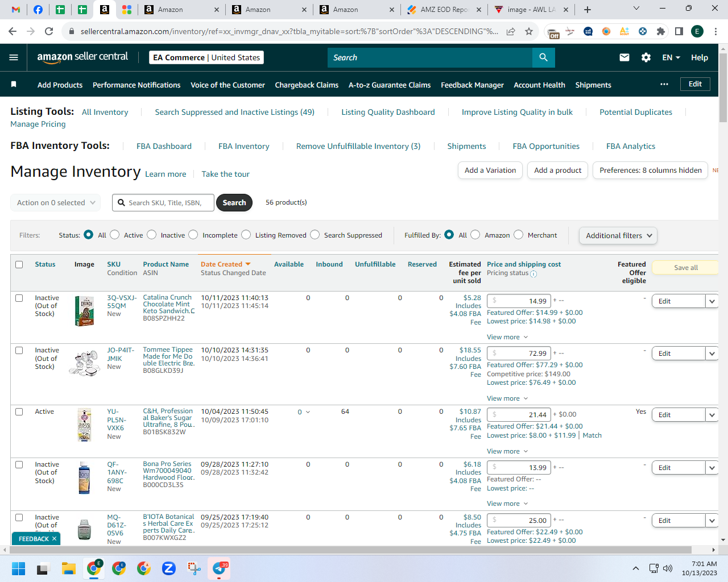Viewport: 728px width, 582px height.
Task: Go back with the browser back arrow
Action: click(x=13, y=31)
